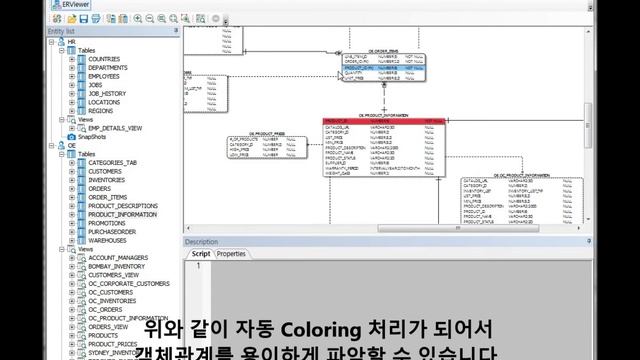640x360 pixels.
Task: Pin the Description panel
Action: pyautogui.click(x=589, y=241)
